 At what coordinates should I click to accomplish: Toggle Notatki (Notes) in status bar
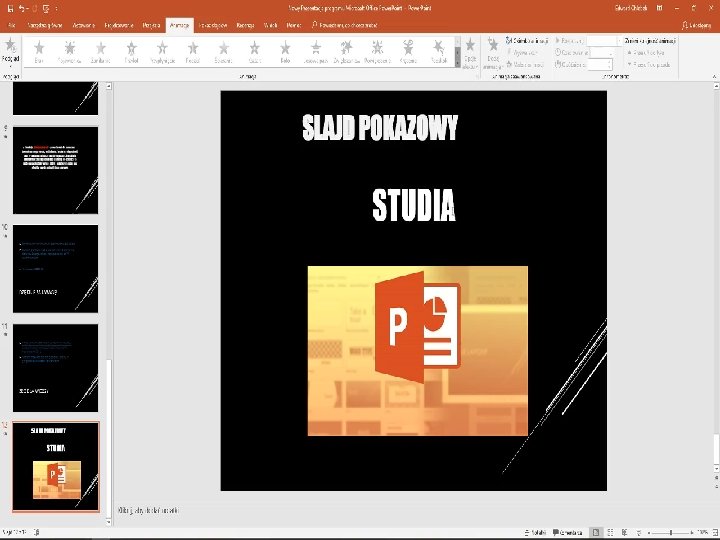(535, 533)
